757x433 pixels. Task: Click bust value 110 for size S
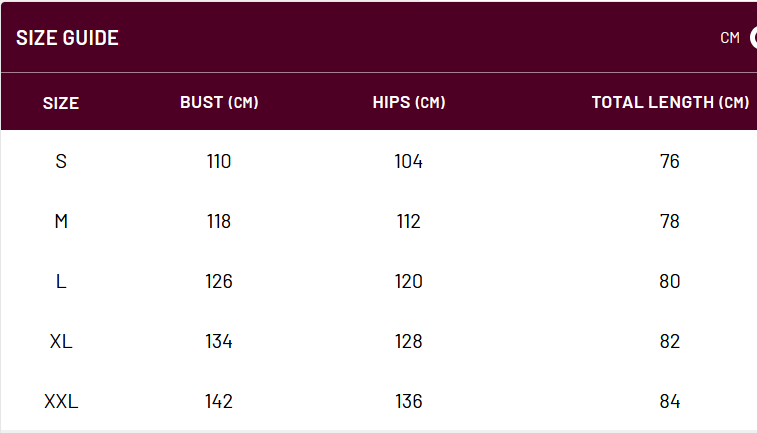pyautogui.click(x=219, y=161)
